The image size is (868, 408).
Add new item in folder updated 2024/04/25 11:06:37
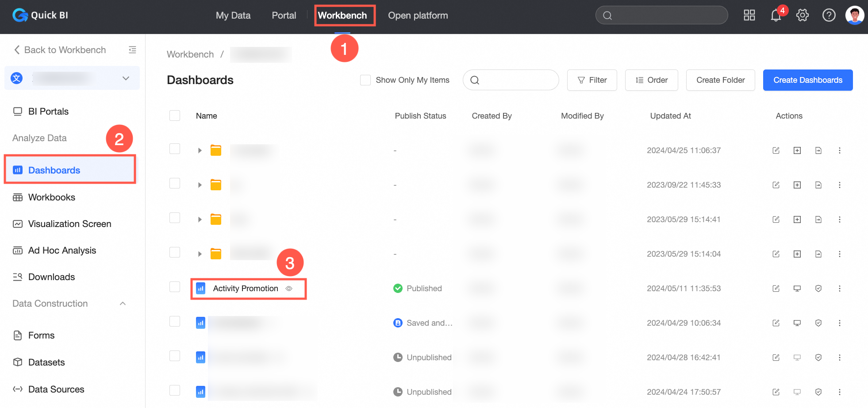pos(797,150)
